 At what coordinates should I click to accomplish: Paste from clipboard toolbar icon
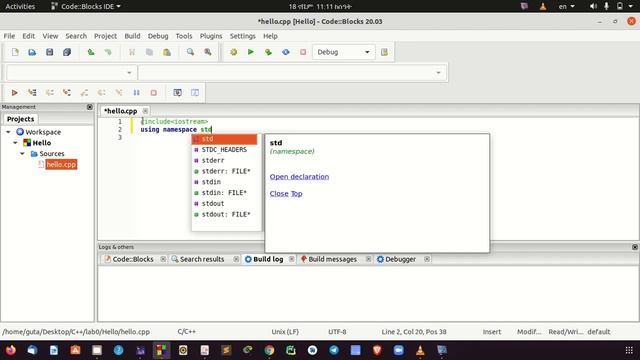tap(167, 52)
